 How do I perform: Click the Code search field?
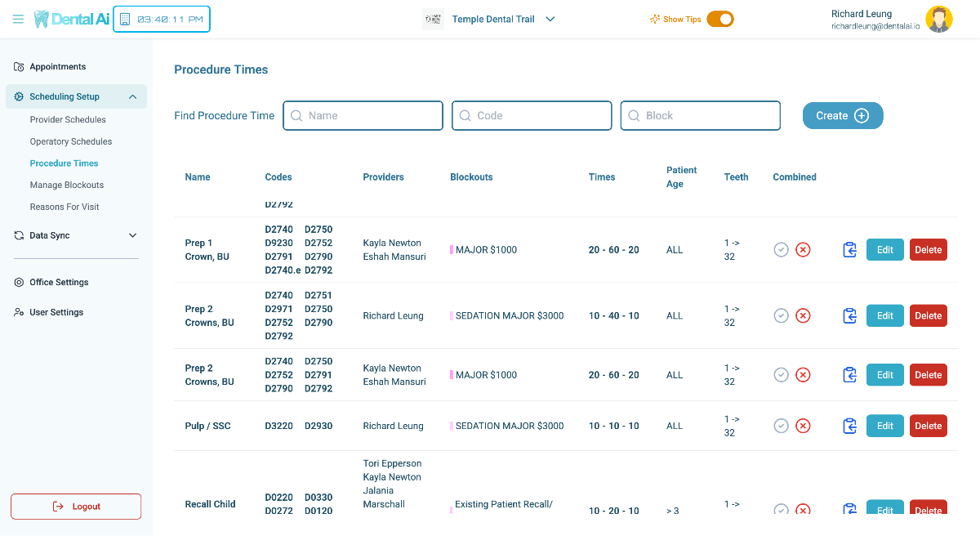tap(532, 116)
